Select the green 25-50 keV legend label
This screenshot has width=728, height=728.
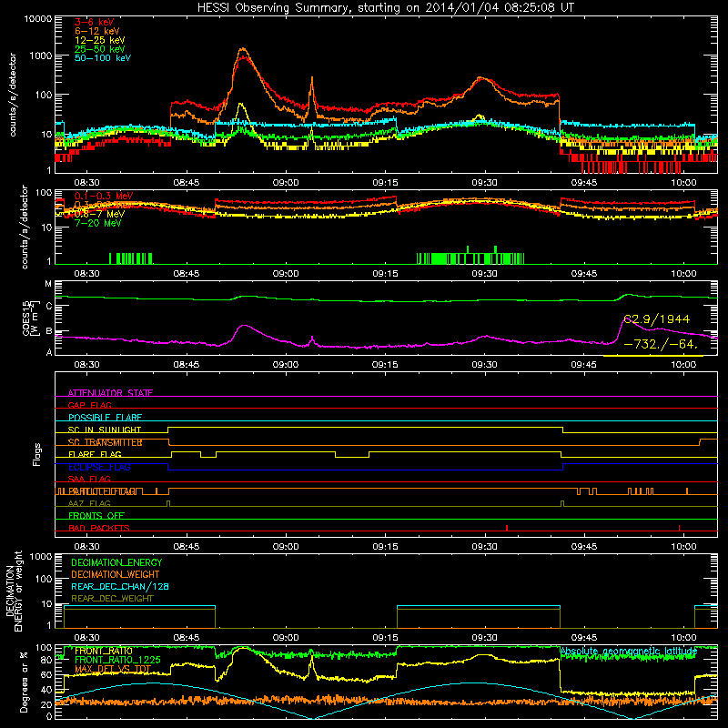(x=100, y=49)
